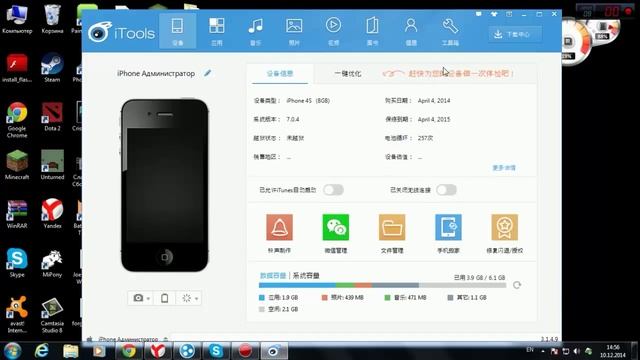The height and width of the screenshot is (360, 640).
Task: Toggle the wireless connection switch
Action: point(446,190)
